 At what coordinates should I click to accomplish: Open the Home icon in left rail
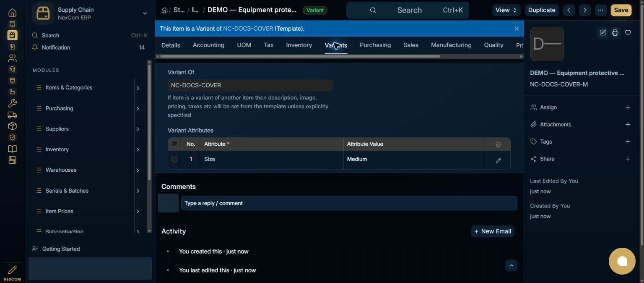tap(12, 13)
